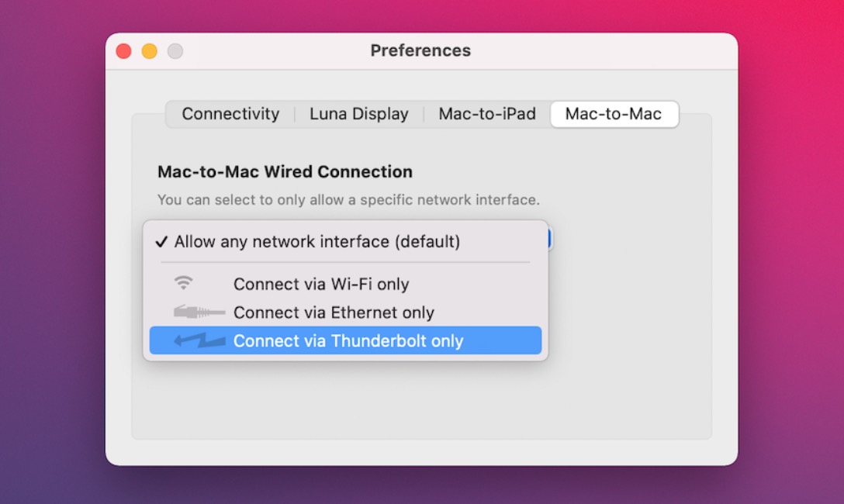844x504 pixels.
Task: Click the blue dropdown arrow of network popup
Action: pyautogui.click(x=549, y=239)
